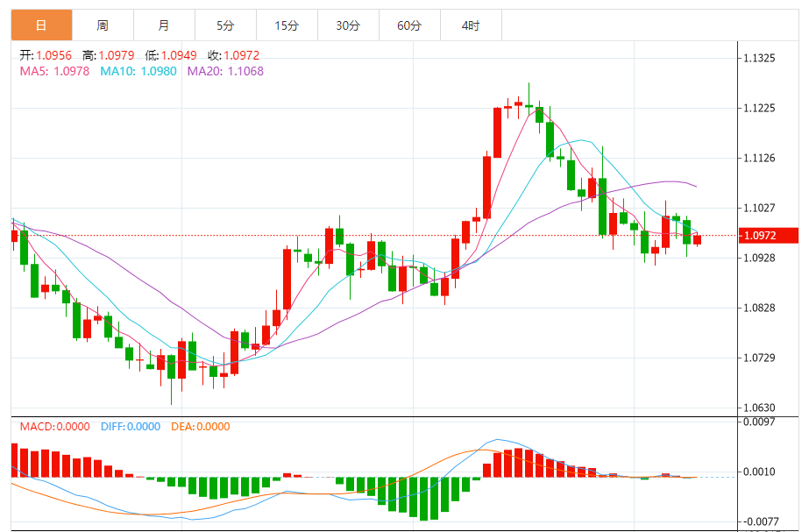809x532 pixels.
Task: Open the 60分 timeframe tab
Action: (x=409, y=25)
